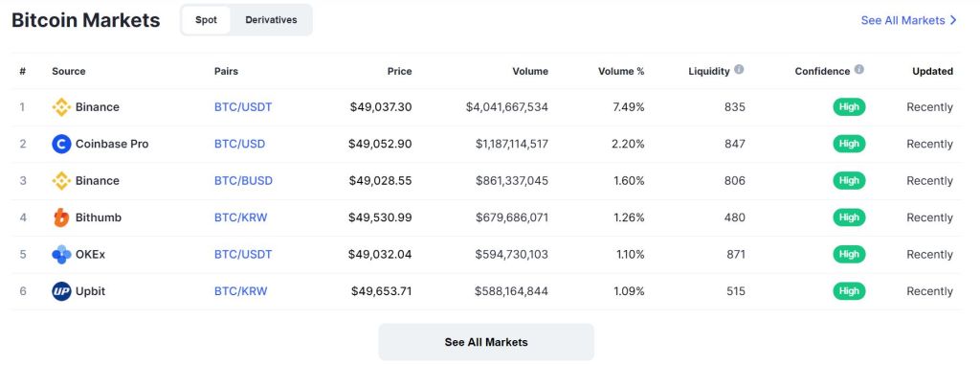Open the BTC/USD pair link

coord(239,144)
